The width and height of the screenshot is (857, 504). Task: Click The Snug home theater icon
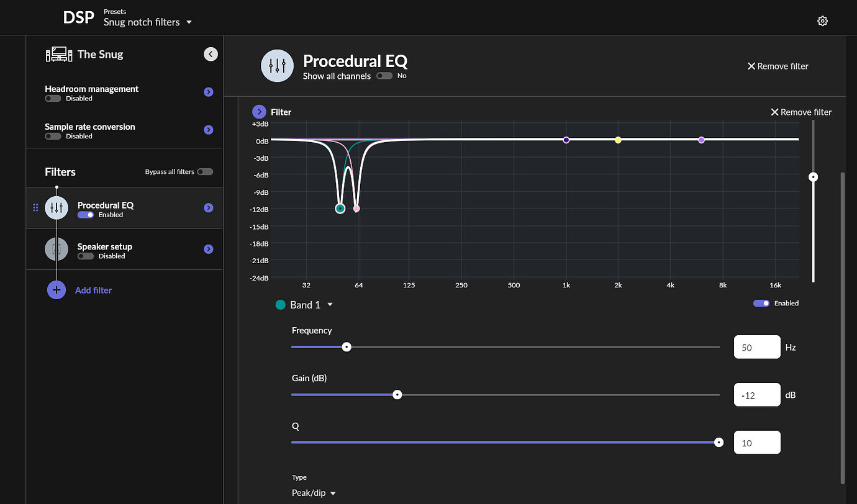pyautogui.click(x=58, y=54)
